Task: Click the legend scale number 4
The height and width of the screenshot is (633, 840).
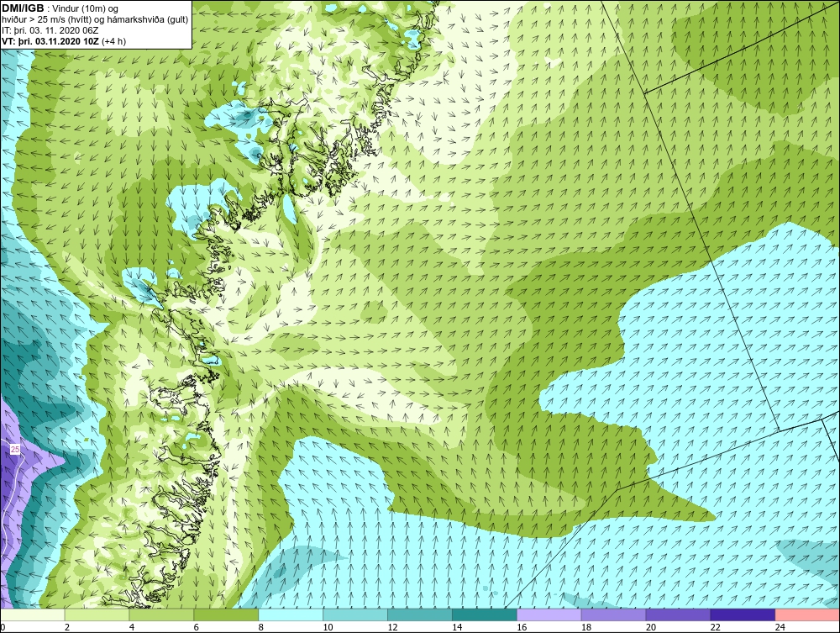Action: click(132, 627)
